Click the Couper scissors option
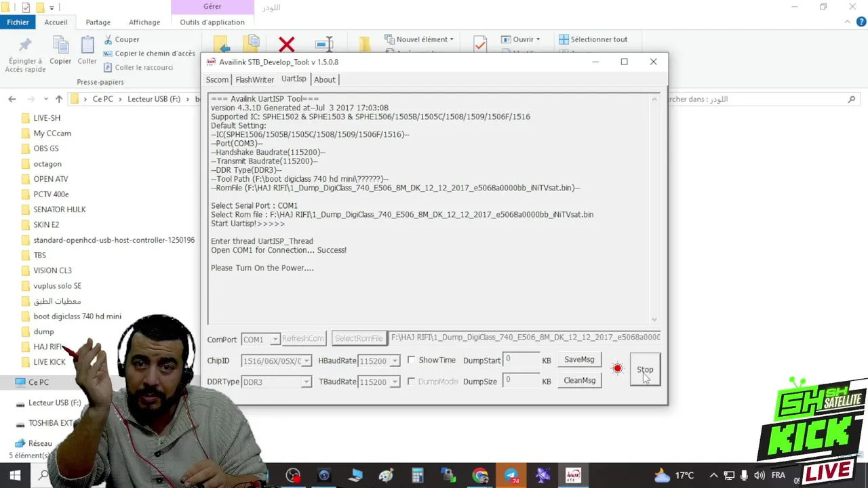 click(121, 39)
